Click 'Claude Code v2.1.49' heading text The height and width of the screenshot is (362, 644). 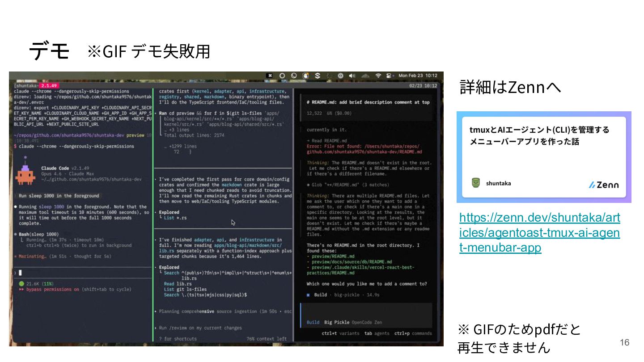click(66, 168)
